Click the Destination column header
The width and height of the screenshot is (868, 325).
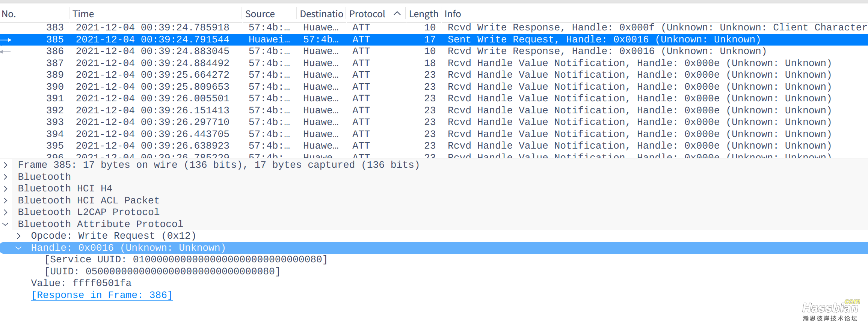click(321, 14)
